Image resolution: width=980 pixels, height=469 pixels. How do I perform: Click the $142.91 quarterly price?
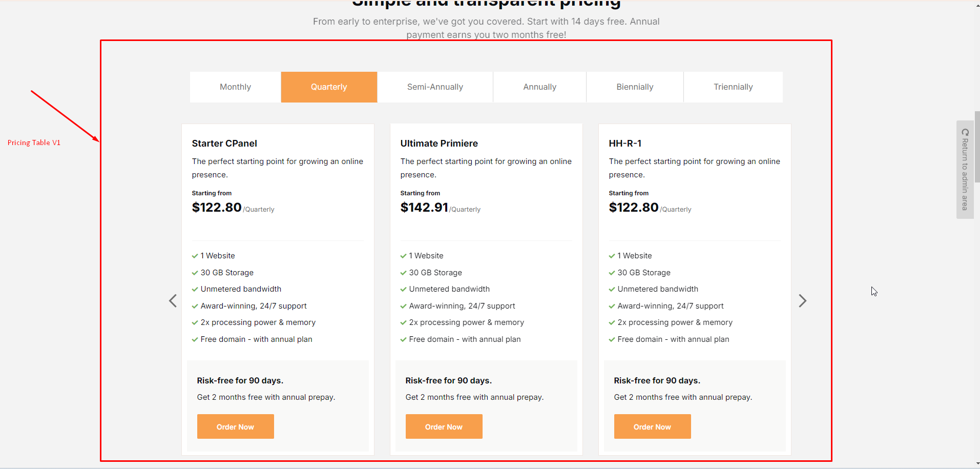[424, 208]
